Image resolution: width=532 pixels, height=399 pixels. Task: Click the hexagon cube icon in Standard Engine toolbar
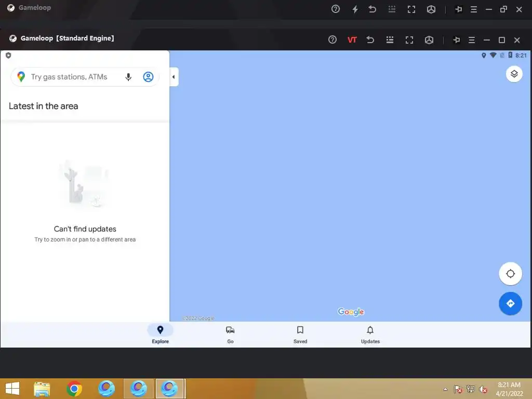(x=429, y=40)
